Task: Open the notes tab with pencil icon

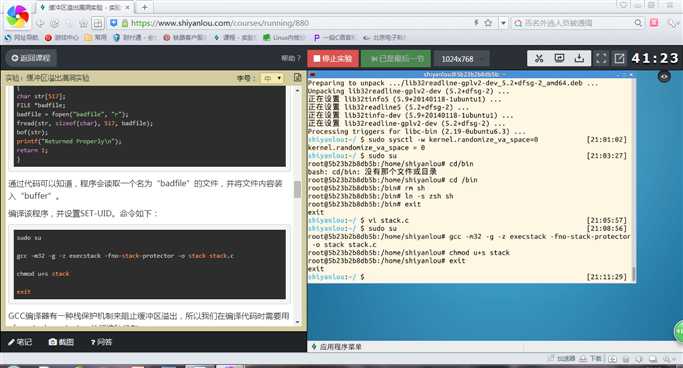Action: pyautogui.click(x=20, y=342)
